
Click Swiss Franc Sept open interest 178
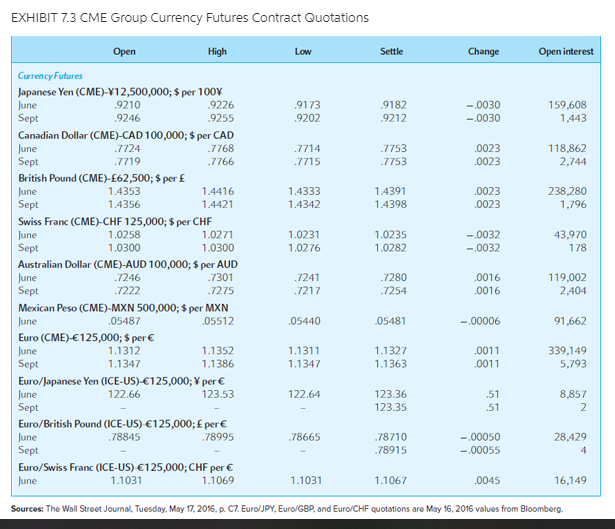pos(578,248)
